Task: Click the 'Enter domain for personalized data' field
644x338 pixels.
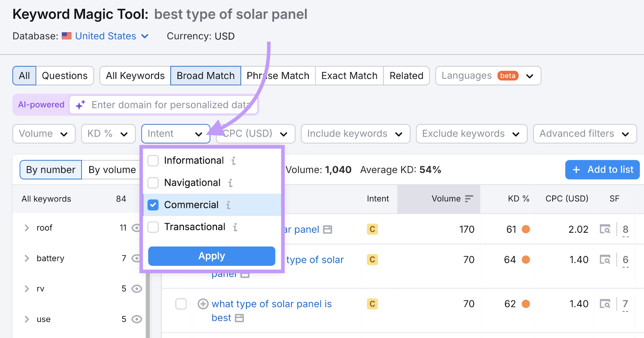Action: coord(169,105)
